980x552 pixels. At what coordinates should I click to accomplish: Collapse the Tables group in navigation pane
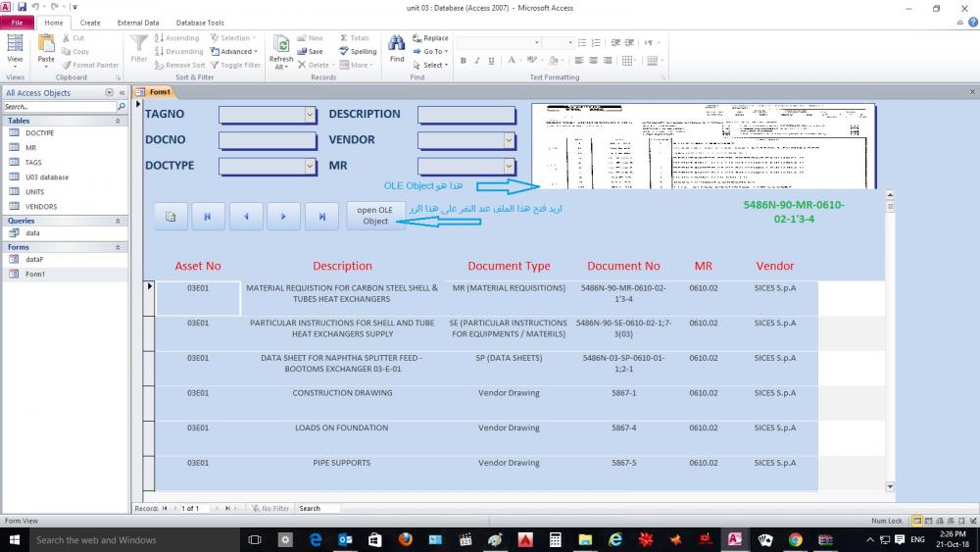118,121
